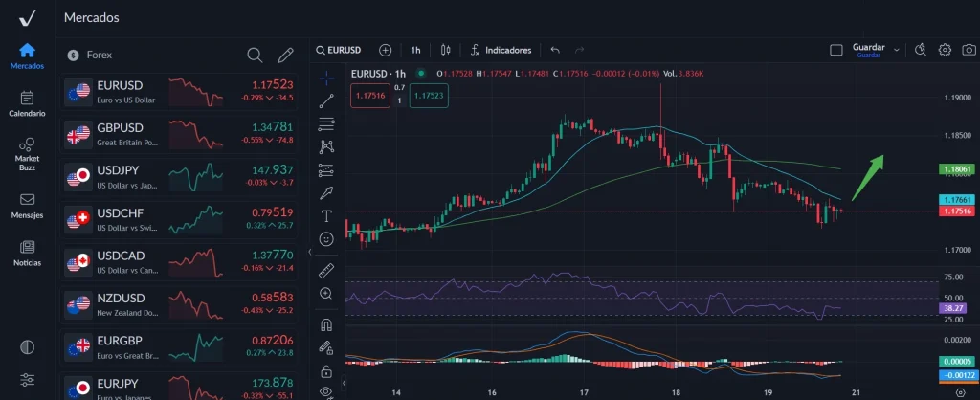Toggle the light/dark theme icon
980x400 pixels.
coord(27,346)
